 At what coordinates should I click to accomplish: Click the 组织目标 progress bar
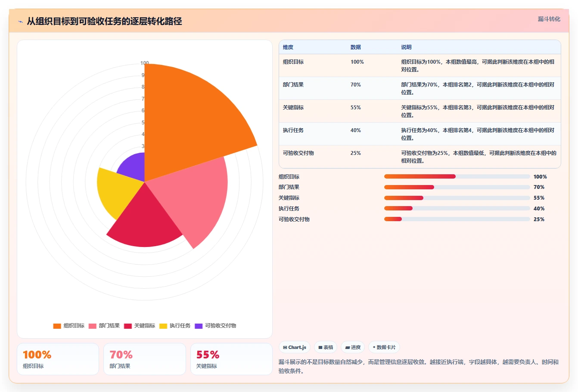[457, 176]
